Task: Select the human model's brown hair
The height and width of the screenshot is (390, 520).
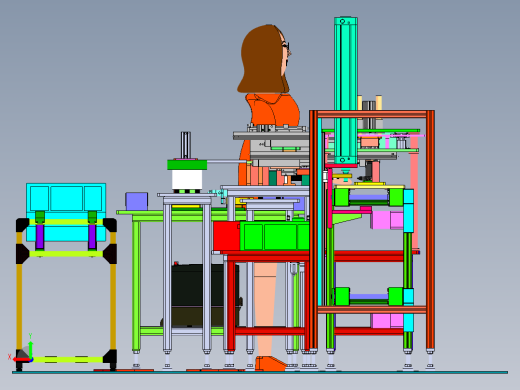Action: pos(262,59)
